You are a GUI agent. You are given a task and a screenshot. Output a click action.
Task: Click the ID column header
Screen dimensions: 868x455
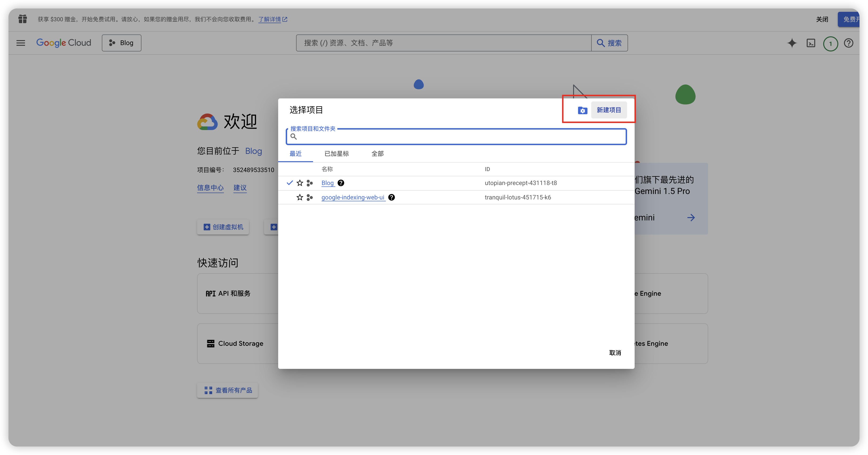click(487, 169)
